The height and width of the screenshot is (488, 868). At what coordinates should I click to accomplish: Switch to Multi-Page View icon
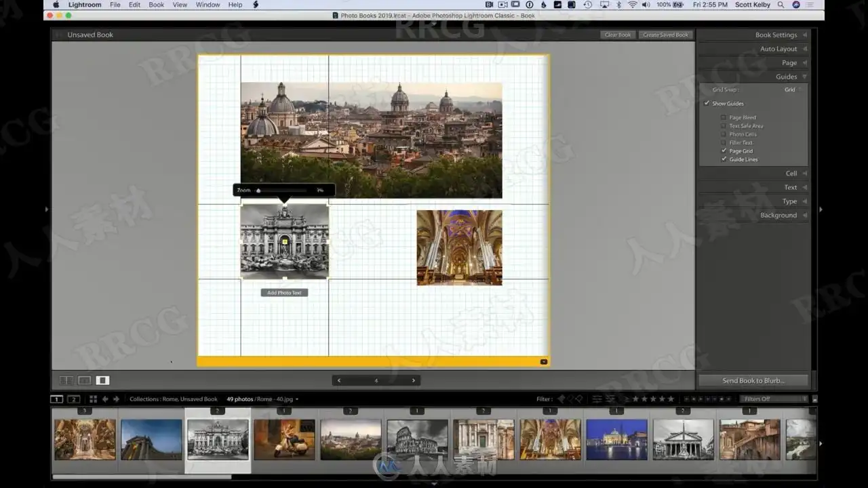pos(66,380)
